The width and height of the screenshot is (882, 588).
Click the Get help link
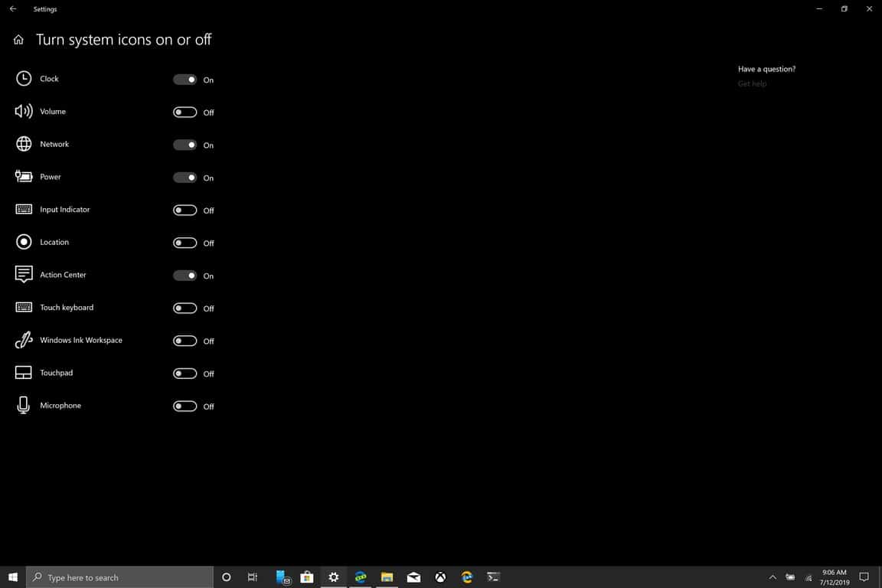tap(752, 83)
